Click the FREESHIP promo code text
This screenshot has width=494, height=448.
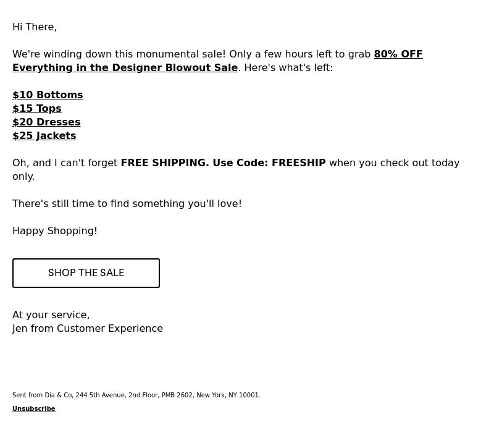click(299, 163)
